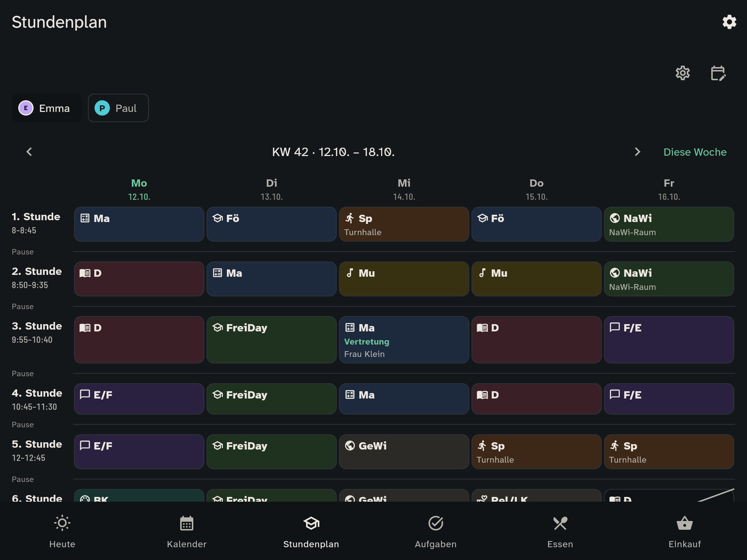The width and height of the screenshot is (747, 560).
Task: Open the Stundenplan tab
Action: point(311,531)
